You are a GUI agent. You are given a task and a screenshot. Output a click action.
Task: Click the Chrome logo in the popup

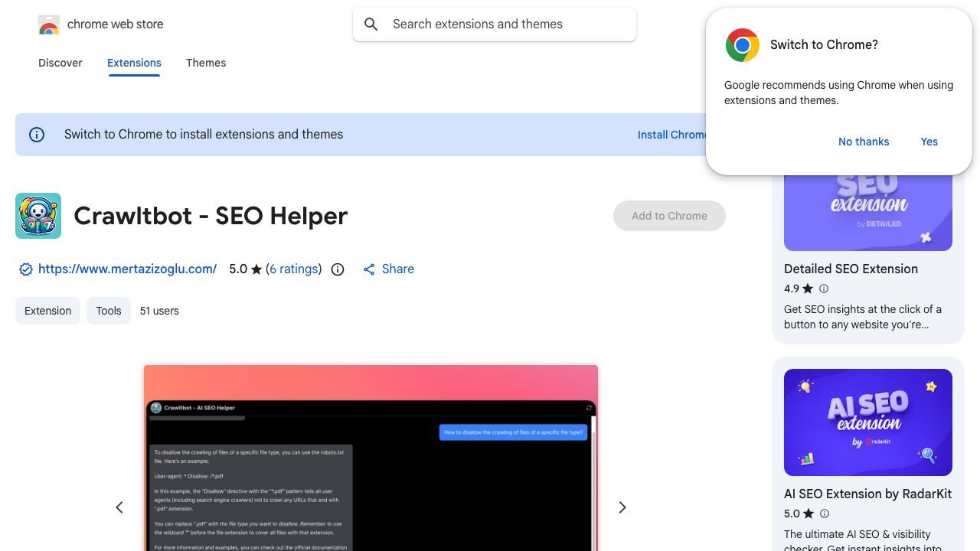[743, 45]
